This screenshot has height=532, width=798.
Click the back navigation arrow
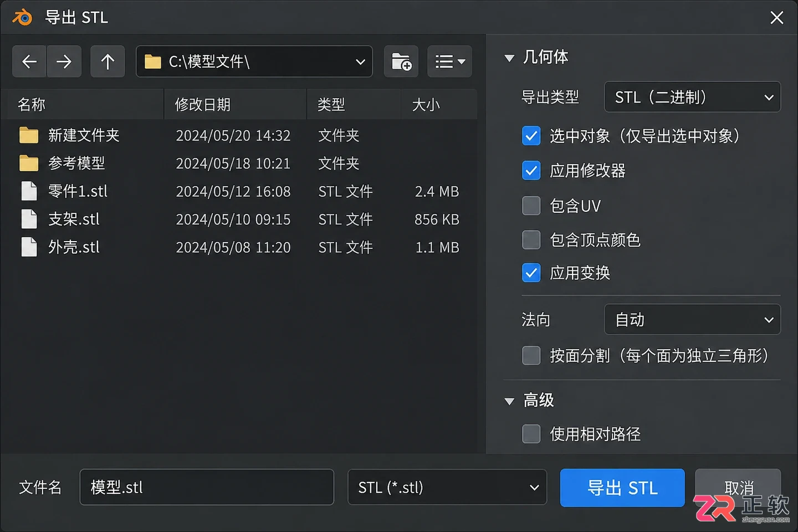click(29, 62)
